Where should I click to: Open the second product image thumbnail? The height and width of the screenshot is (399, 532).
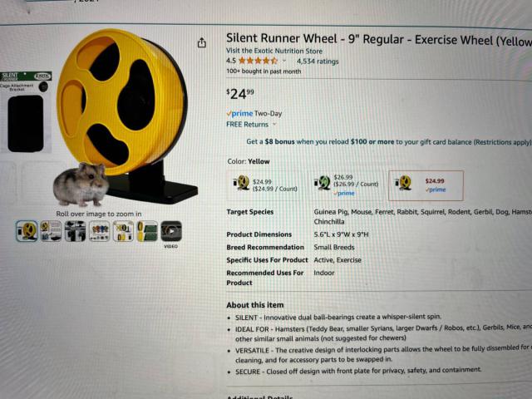click(51, 231)
